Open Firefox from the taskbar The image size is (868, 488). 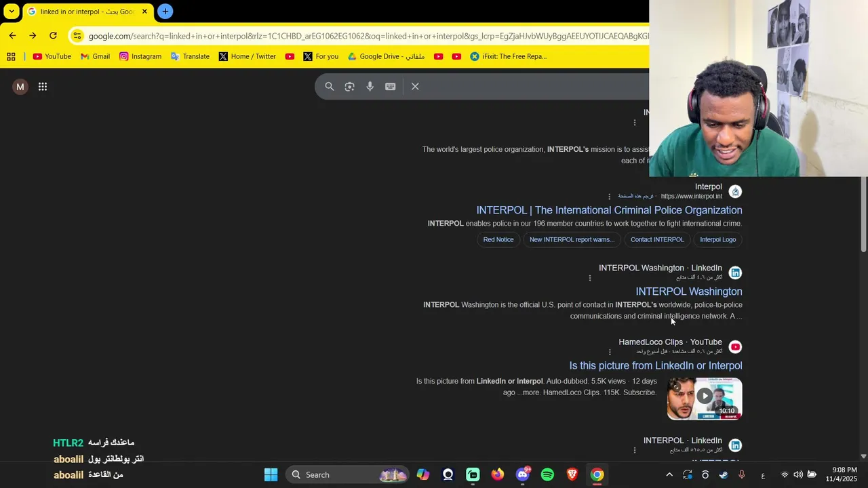click(x=498, y=474)
